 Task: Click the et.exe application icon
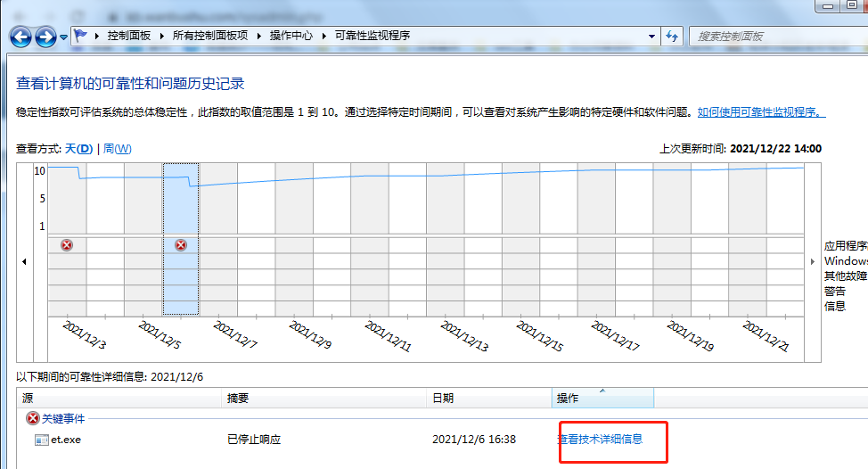[42, 440]
